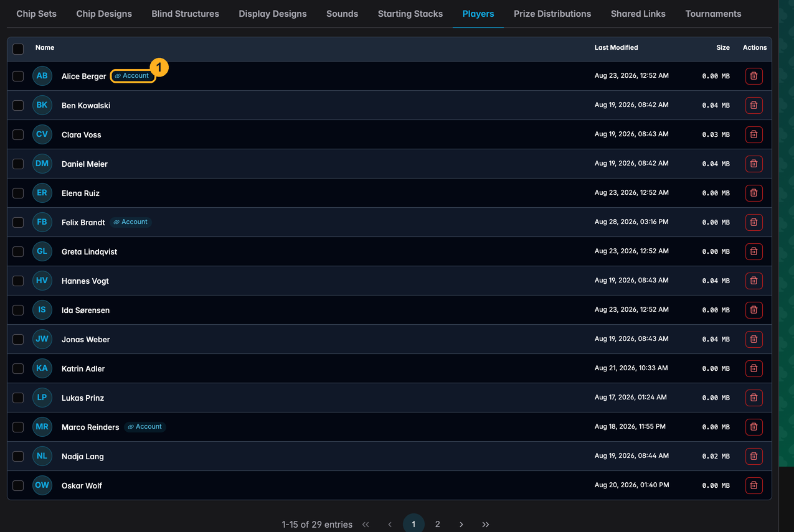Check the box for Elena Ruiz

click(x=18, y=193)
